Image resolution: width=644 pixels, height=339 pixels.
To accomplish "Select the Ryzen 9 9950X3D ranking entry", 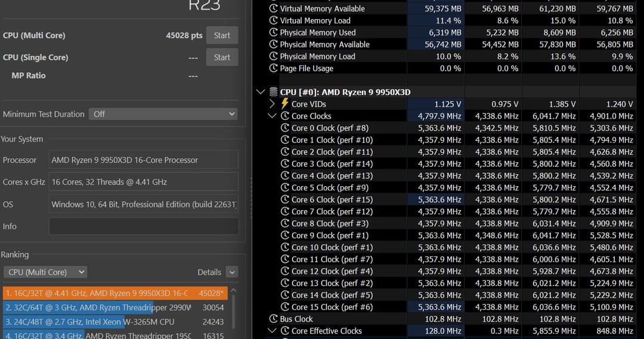I will click(x=115, y=293).
